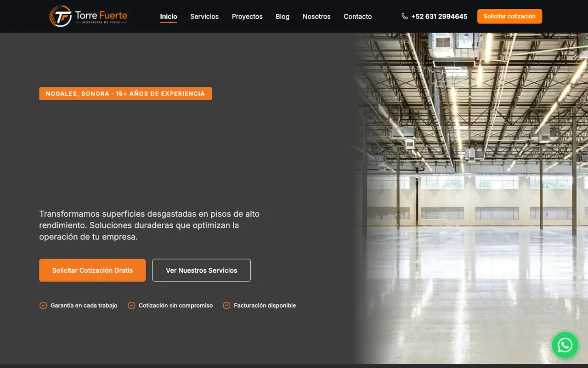Click the Transformamos superficies desgastadas paragraph
The width and height of the screenshot is (588, 368).
coord(149,225)
